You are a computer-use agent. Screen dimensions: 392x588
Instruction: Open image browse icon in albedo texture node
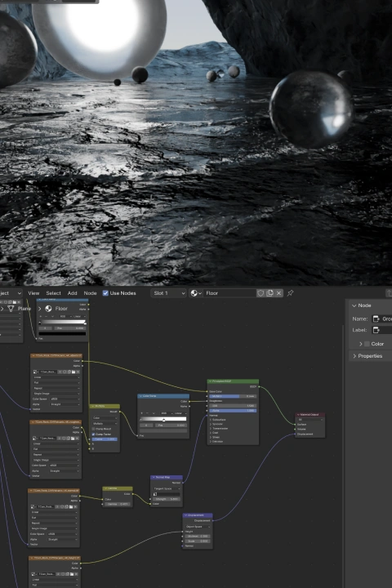click(x=35, y=372)
